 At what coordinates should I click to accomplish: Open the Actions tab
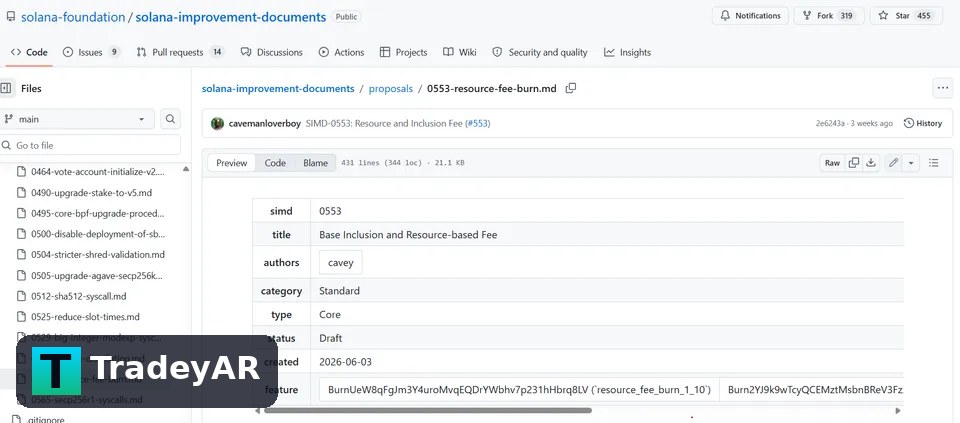click(x=342, y=53)
